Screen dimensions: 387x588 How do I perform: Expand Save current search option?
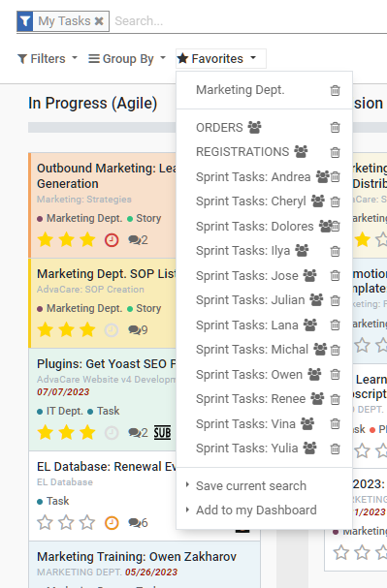(x=251, y=485)
